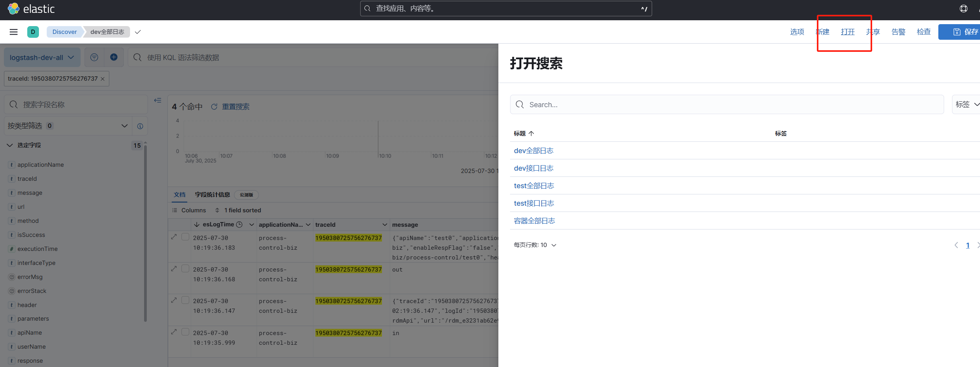
Task: Click the saved query filter icon
Action: [x=94, y=57]
